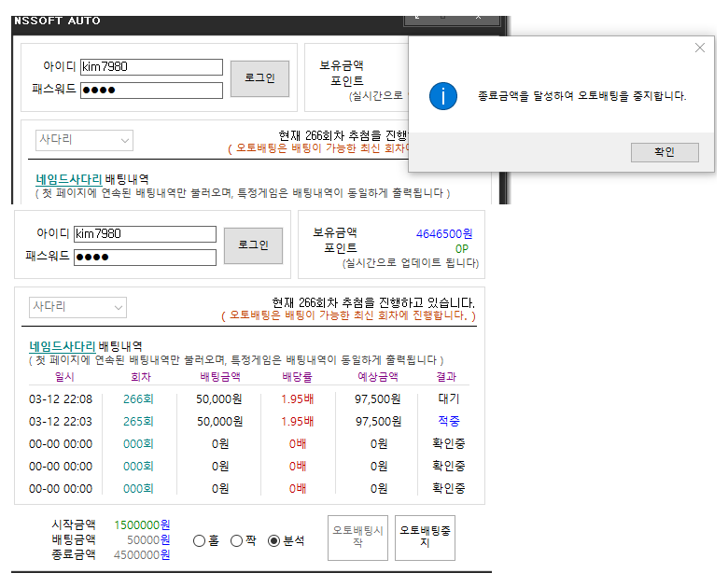
Task: Click the 오토배팅중지 button
Action: coord(425,537)
